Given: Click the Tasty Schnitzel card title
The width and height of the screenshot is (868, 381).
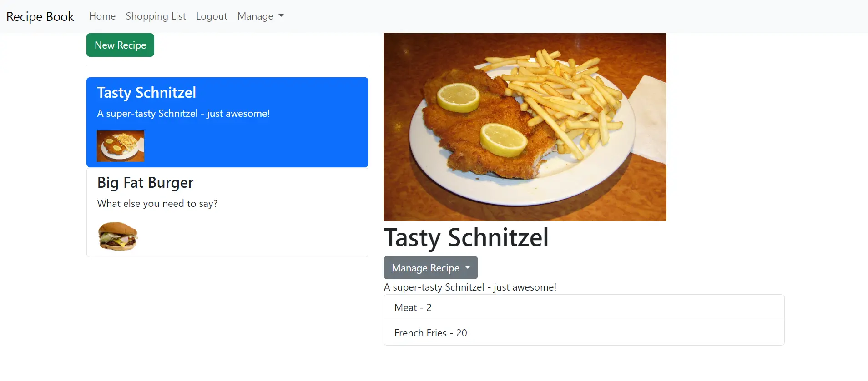Looking at the screenshot, I should point(146,92).
